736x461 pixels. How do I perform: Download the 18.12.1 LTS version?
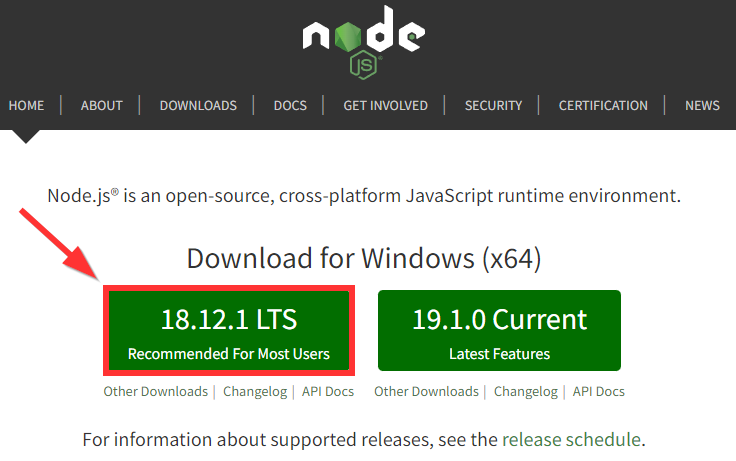click(229, 330)
